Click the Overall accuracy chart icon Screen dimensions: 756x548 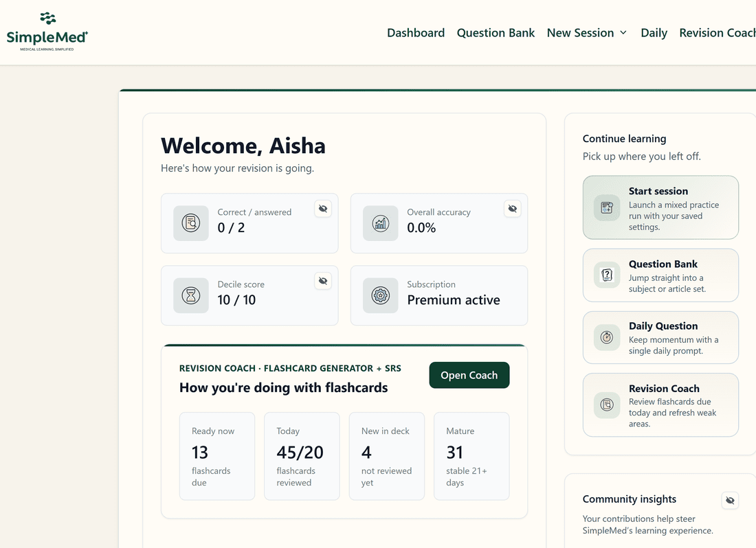coord(381,223)
